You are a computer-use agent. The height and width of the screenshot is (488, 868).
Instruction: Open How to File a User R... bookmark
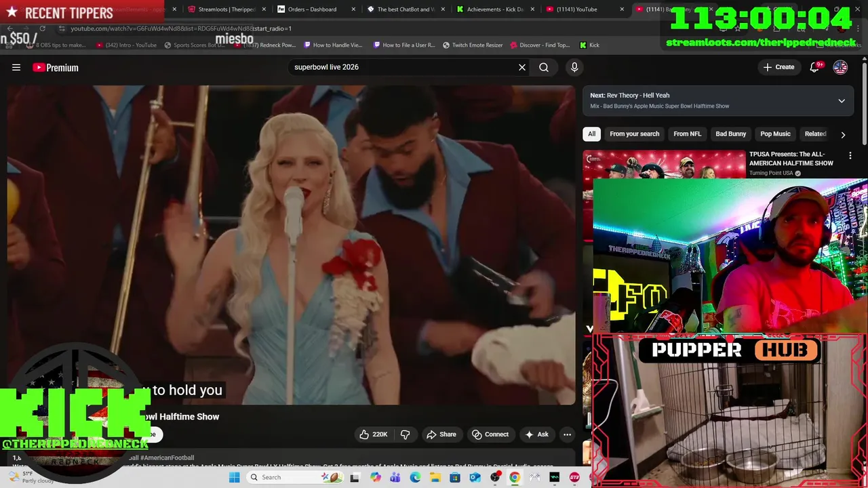(403, 45)
